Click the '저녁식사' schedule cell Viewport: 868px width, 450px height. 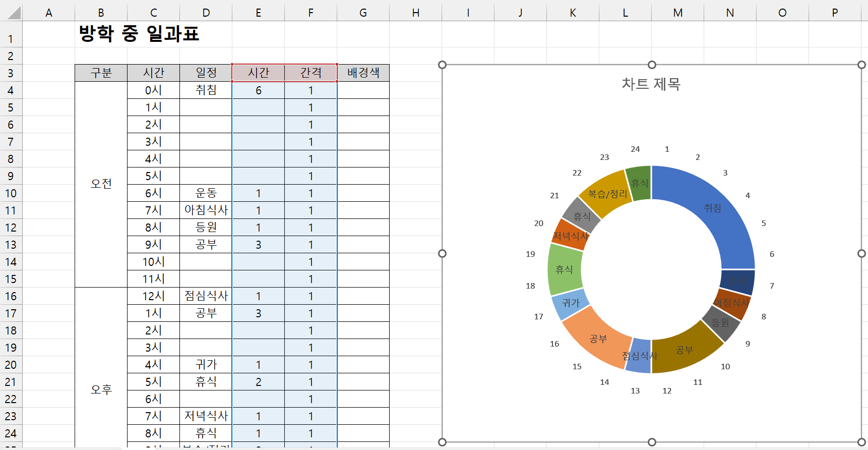[x=206, y=416]
